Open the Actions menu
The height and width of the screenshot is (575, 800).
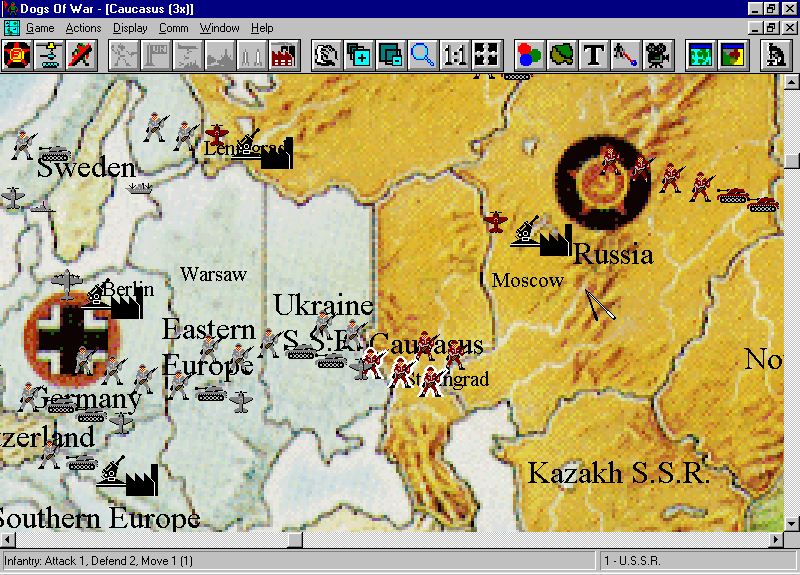pyautogui.click(x=84, y=28)
